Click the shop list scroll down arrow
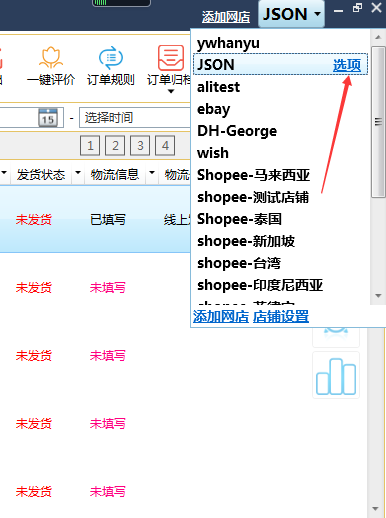386x518 pixels. click(378, 296)
